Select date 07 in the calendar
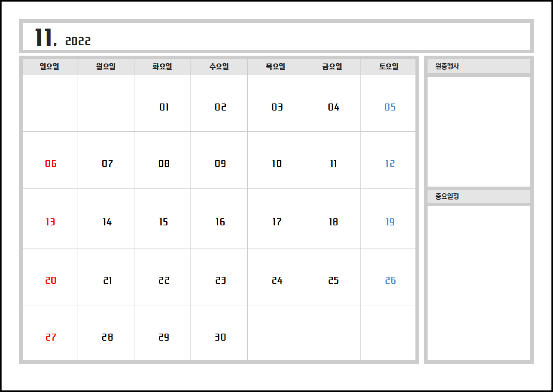Viewport: 553px width, 392px height. pyautogui.click(x=107, y=163)
